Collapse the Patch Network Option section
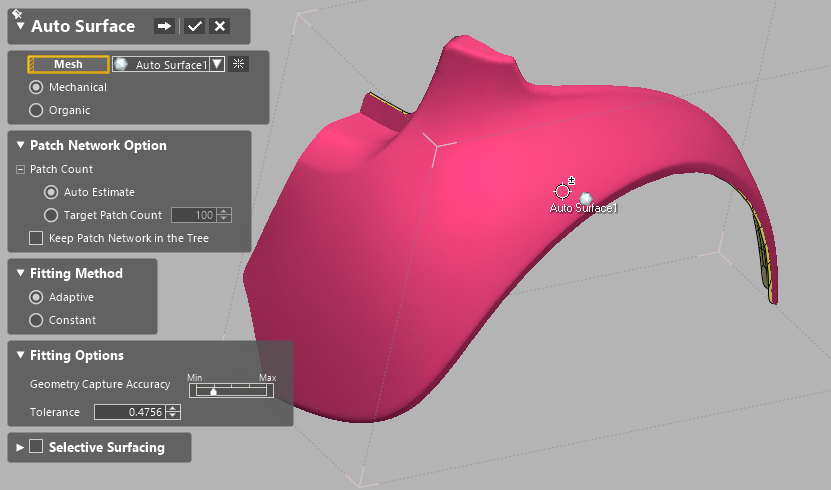The image size is (831, 490). coord(20,145)
